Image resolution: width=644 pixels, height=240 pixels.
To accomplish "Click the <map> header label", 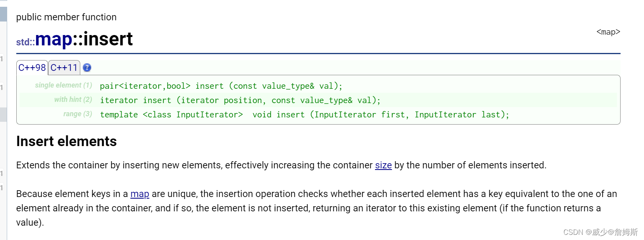I will [x=608, y=32].
